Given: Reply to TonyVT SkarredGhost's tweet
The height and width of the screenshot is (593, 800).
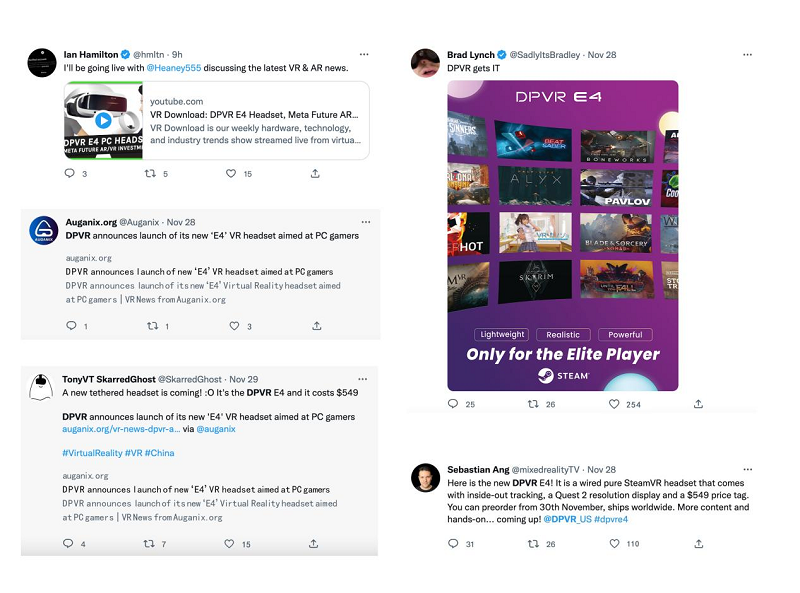Looking at the screenshot, I should [x=68, y=544].
